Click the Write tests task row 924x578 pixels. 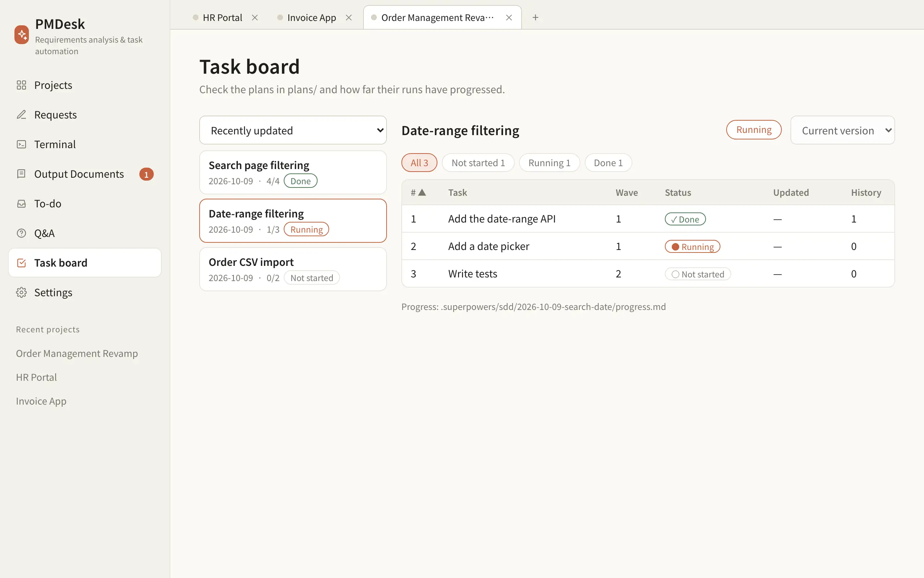(x=648, y=274)
